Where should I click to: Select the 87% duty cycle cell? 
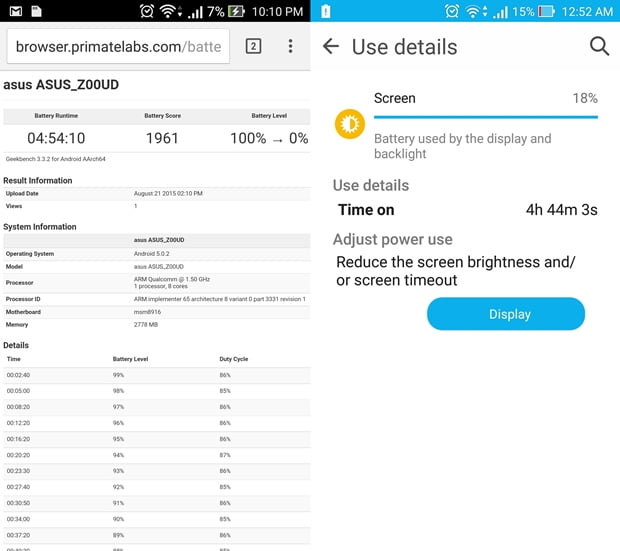[x=225, y=455]
